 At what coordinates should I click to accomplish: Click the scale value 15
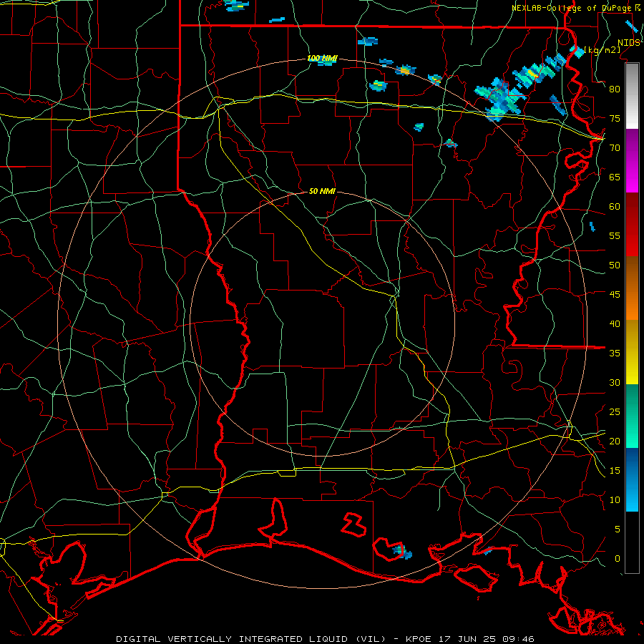(x=615, y=471)
